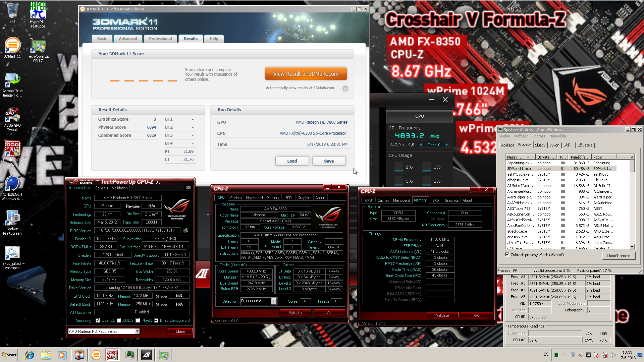Click the GPU-Z screenshot camera icon
644x362 pixels.
189,187
